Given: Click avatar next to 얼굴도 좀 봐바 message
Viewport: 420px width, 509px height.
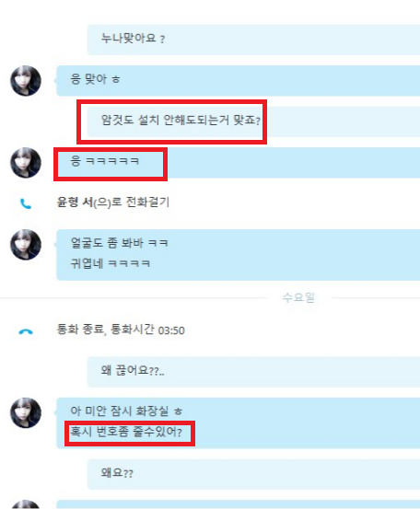Looking at the screenshot, I should (x=26, y=245).
